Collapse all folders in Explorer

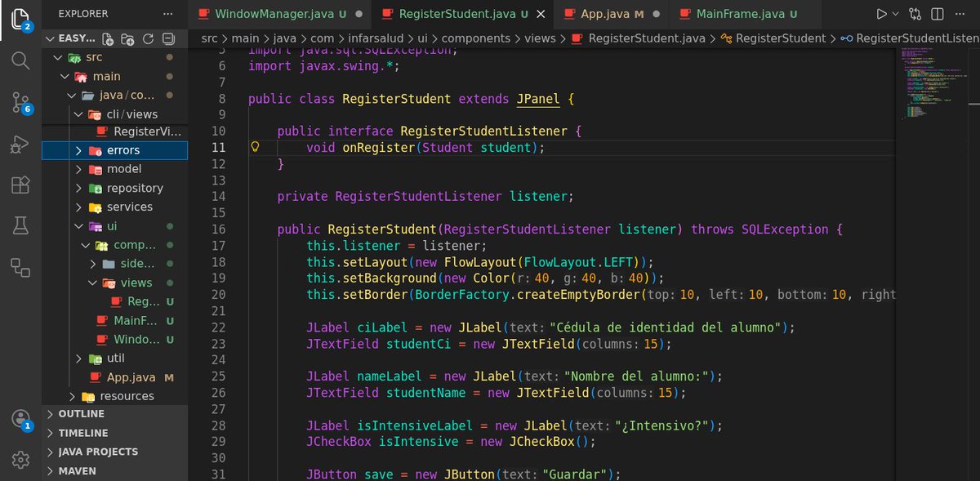[x=168, y=39]
